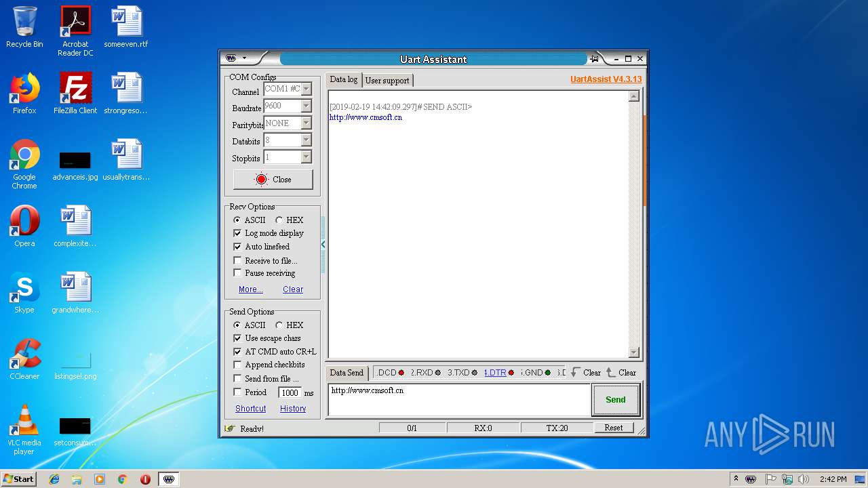Screen dimensions: 868x488
Task: Click the clear send arrow icon
Action: coord(611,372)
